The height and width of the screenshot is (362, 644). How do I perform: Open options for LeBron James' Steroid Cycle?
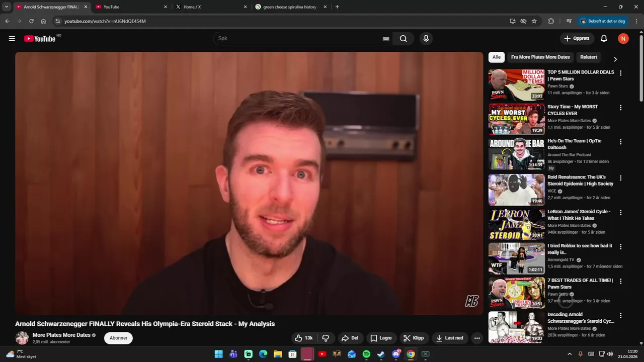coord(620,213)
